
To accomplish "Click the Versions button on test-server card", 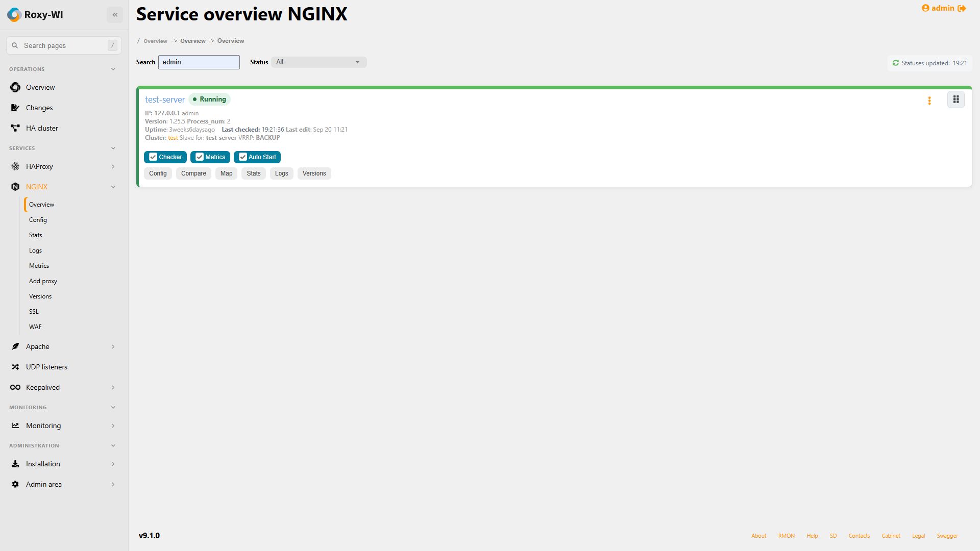I will click(x=314, y=173).
